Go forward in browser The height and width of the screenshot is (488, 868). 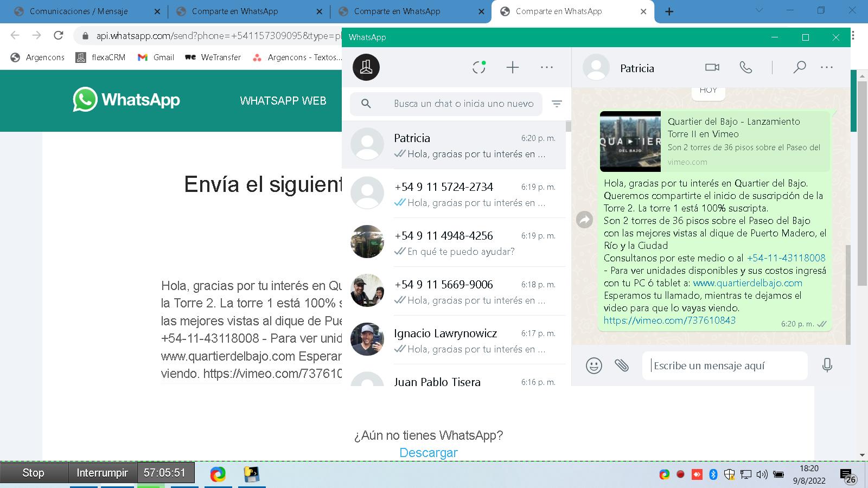[x=37, y=35]
